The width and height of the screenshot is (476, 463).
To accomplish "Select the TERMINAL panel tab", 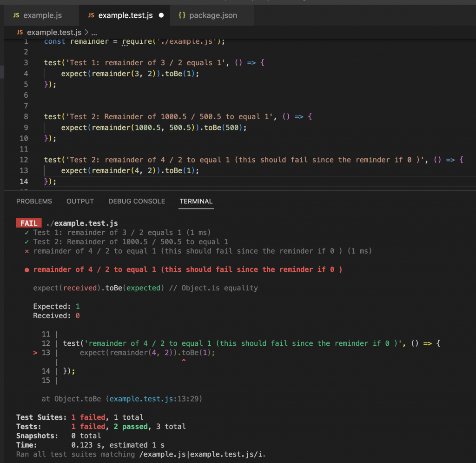I will [x=196, y=201].
